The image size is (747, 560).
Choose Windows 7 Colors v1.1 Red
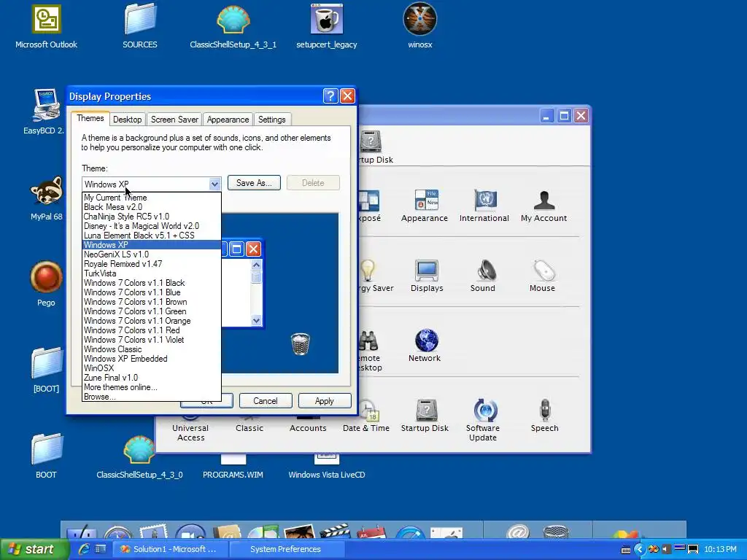click(152, 330)
